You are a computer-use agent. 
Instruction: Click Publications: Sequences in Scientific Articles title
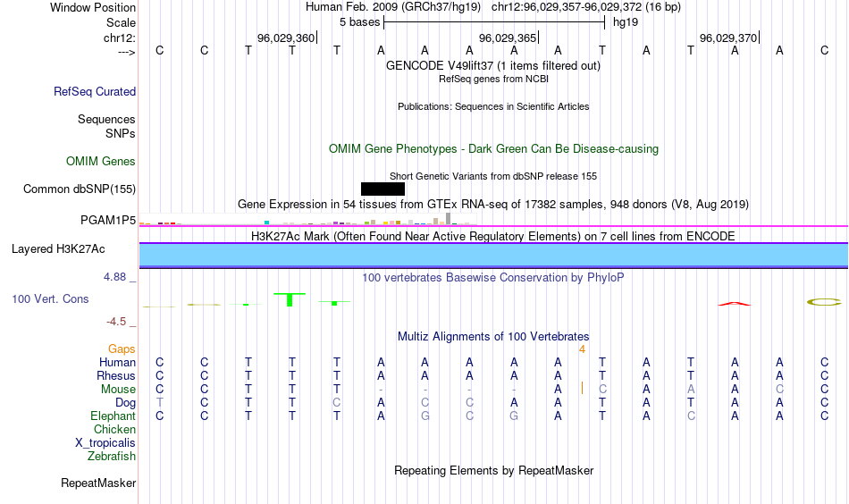click(493, 106)
